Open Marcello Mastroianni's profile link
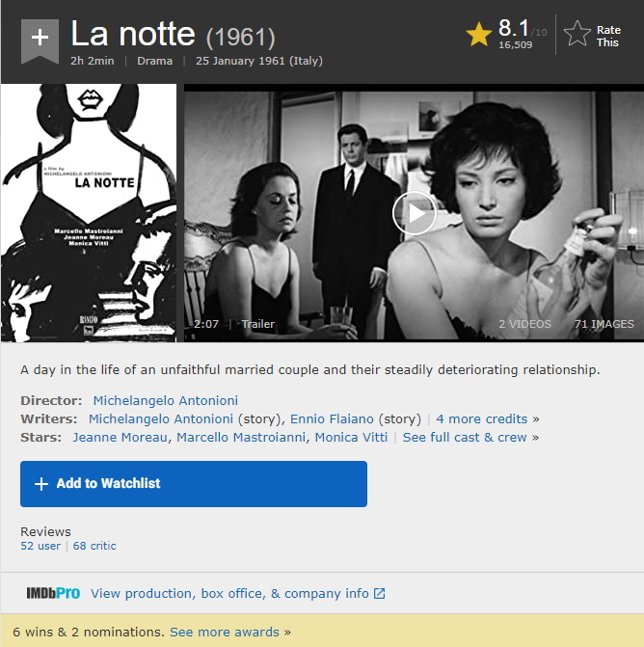Image resolution: width=644 pixels, height=647 pixels. coord(245,438)
